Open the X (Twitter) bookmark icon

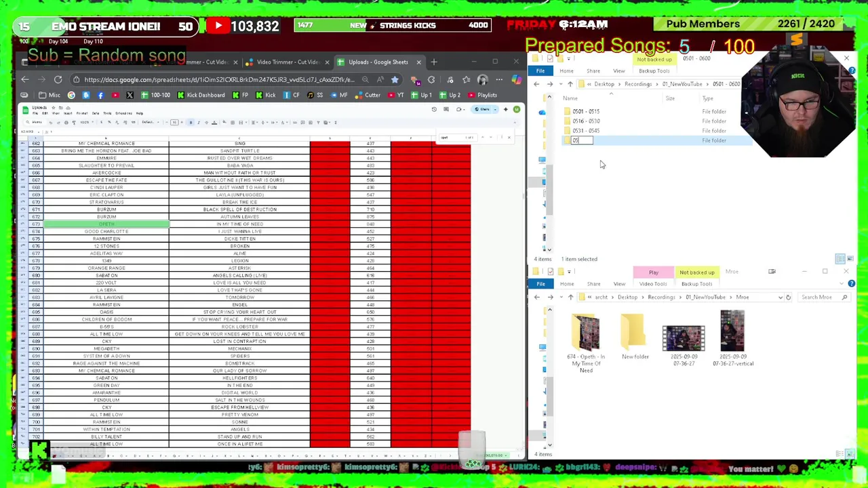tap(130, 95)
